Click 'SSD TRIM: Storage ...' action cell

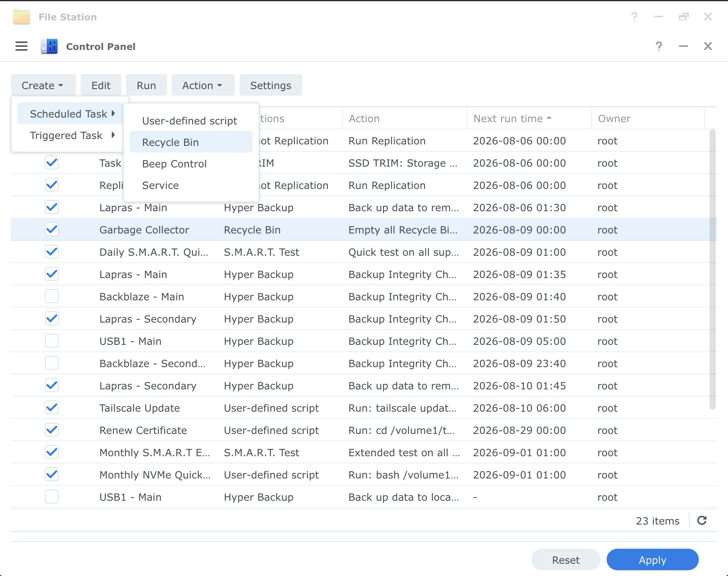tap(403, 163)
